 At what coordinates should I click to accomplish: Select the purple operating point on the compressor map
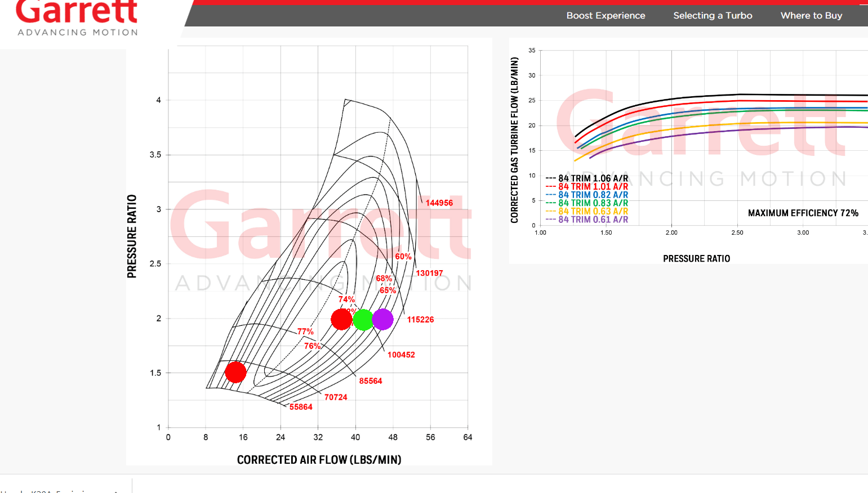[x=382, y=319]
